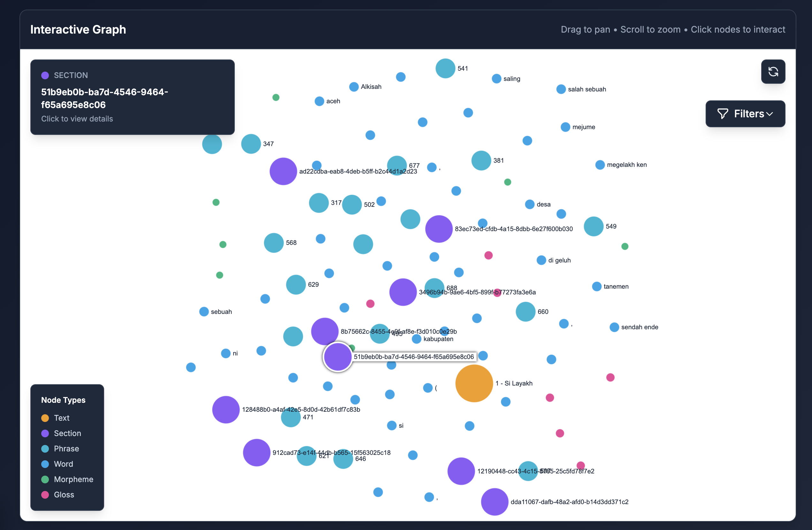
Task: Click the 'aceh' word node
Action: (x=319, y=101)
